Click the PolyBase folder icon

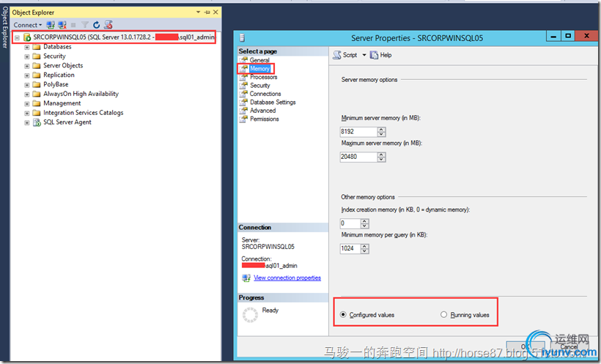(x=37, y=84)
